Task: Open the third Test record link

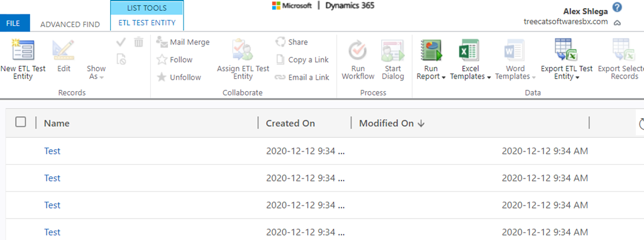Action: [x=52, y=205]
